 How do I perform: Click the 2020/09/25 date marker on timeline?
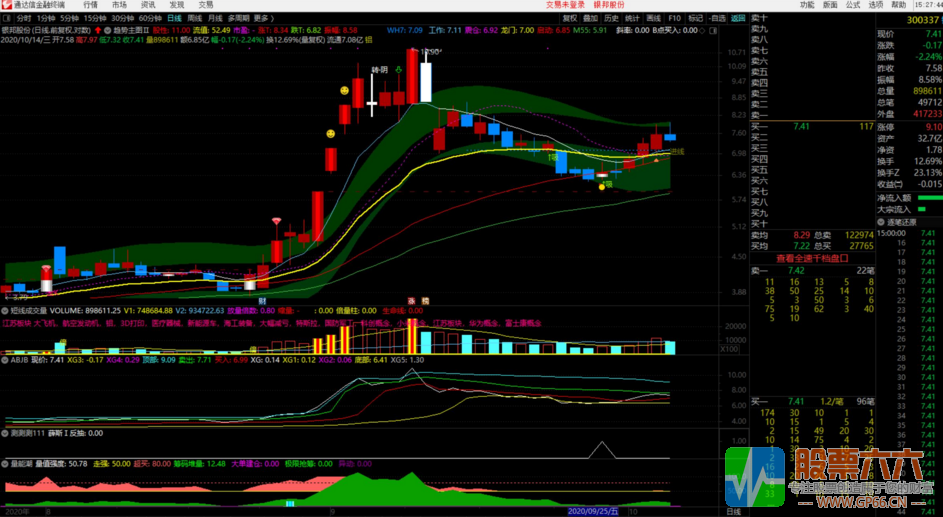(590, 511)
